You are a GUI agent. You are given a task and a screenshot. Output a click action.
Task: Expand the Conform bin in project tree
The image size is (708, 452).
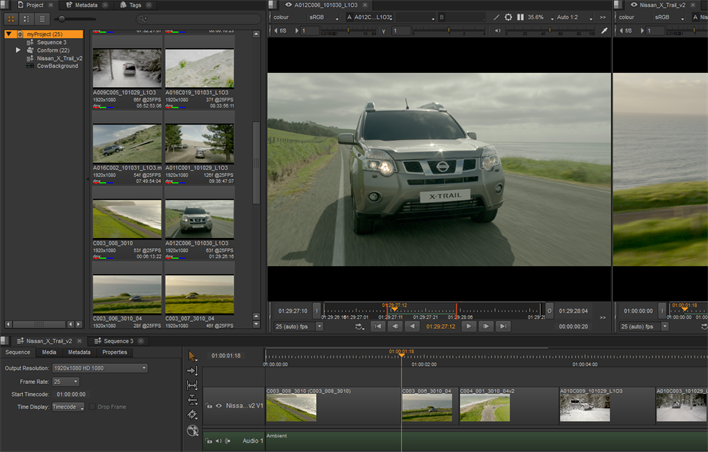point(18,50)
